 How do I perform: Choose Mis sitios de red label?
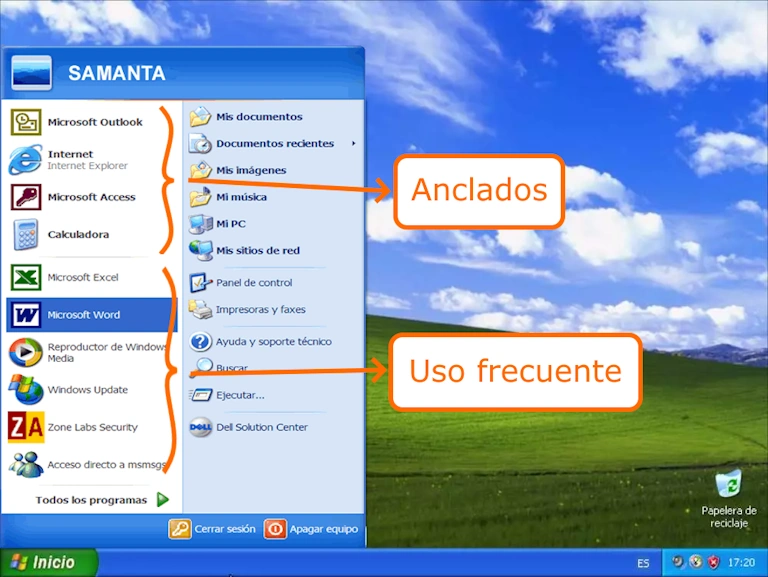[x=258, y=250]
